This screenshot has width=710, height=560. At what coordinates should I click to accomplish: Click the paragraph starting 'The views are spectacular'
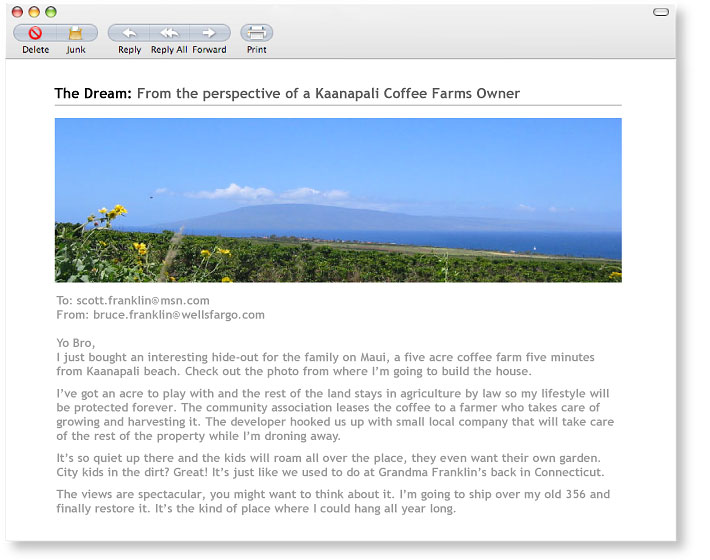[x=333, y=501]
